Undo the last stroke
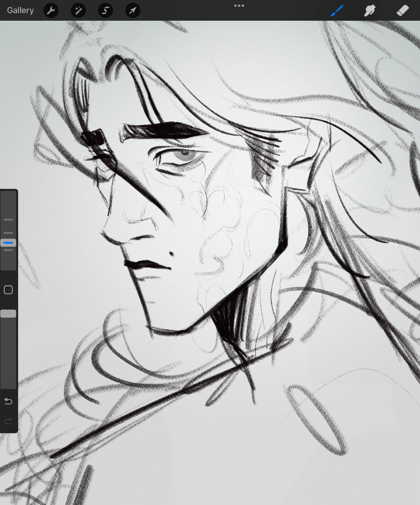Viewport: 420px width, 505px height. coord(8,401)
